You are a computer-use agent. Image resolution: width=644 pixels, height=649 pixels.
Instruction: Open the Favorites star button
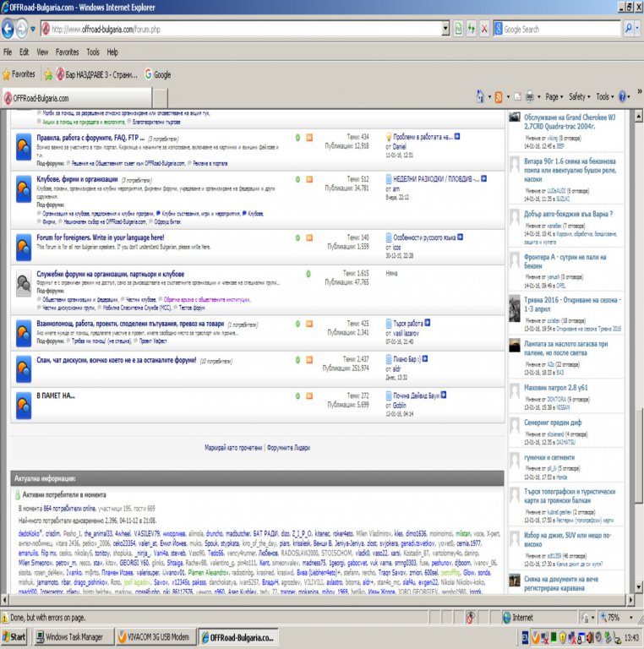click(x=19, y=74)
